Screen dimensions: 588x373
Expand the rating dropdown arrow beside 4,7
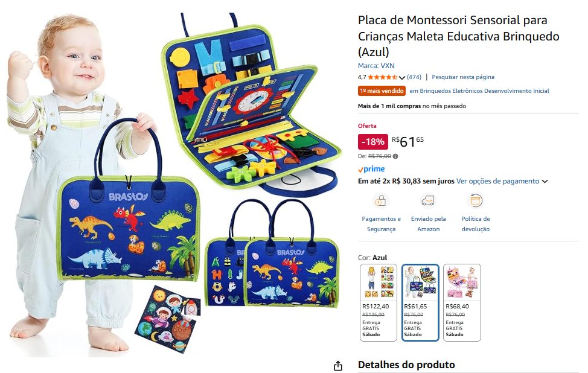click(402, 78)
